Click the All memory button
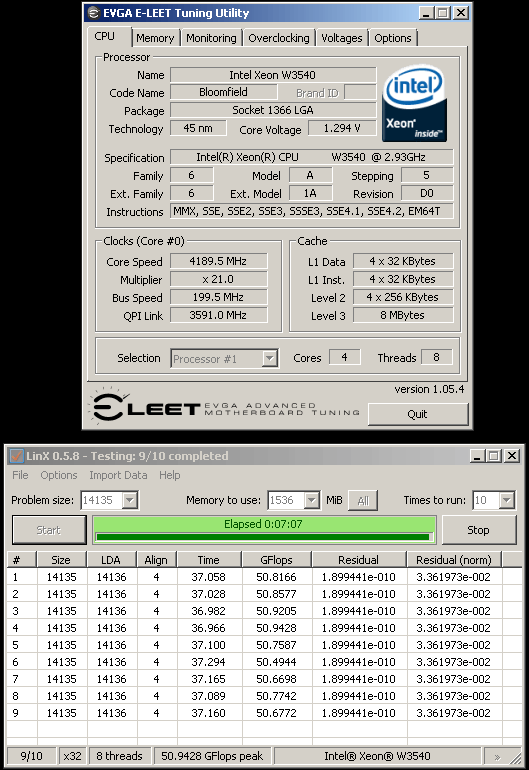529x770 pixels. pyautogui.click(x=363, y=500)
